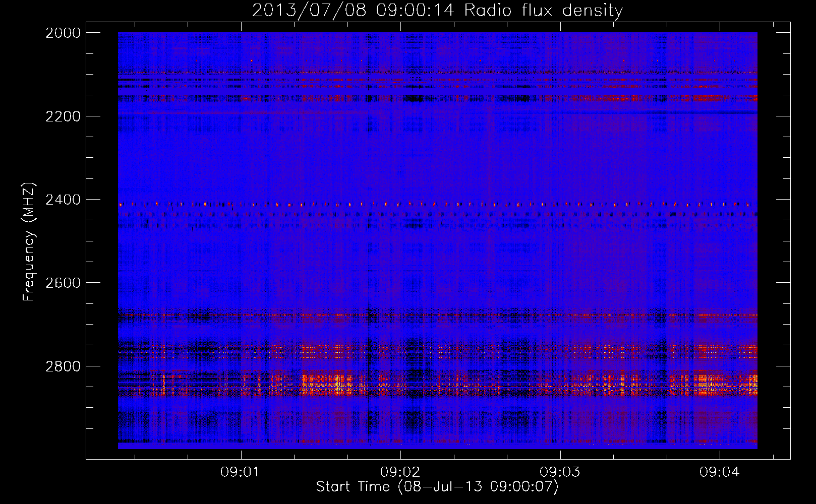Select the 2000 frequency tick label
Image resolution: width=816 pixels, height=504 pixels.
point(63,33)
